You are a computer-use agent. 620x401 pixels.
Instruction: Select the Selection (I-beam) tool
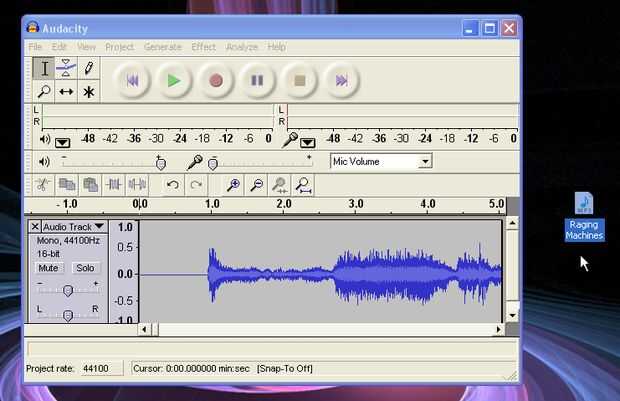(44, 68)
